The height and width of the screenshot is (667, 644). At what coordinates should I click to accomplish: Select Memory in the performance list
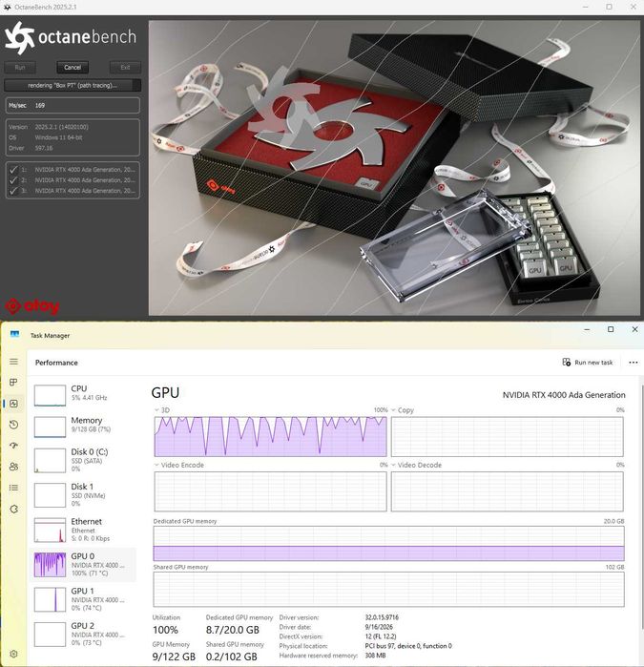pos(83,426)
